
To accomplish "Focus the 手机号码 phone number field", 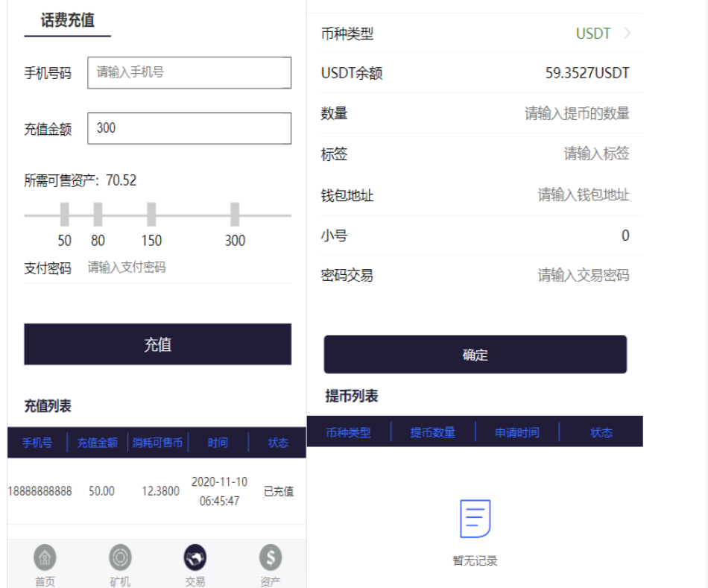I will [x=189, y=73].
